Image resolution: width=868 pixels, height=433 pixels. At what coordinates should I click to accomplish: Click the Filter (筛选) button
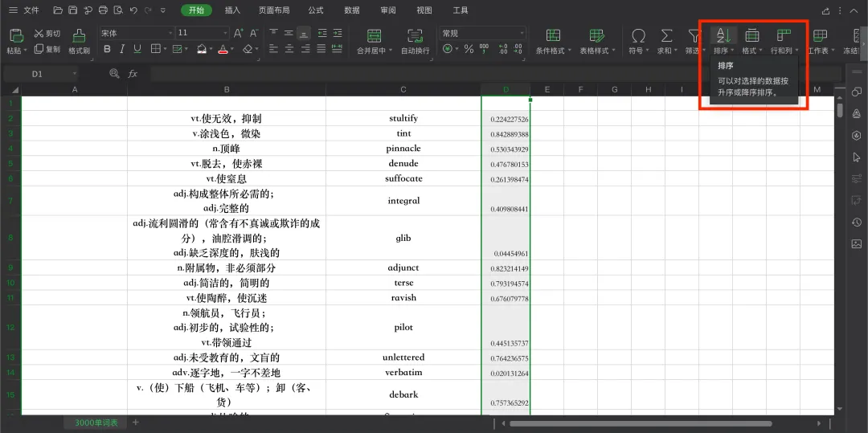pyautogui.click(x=694, y=42)
